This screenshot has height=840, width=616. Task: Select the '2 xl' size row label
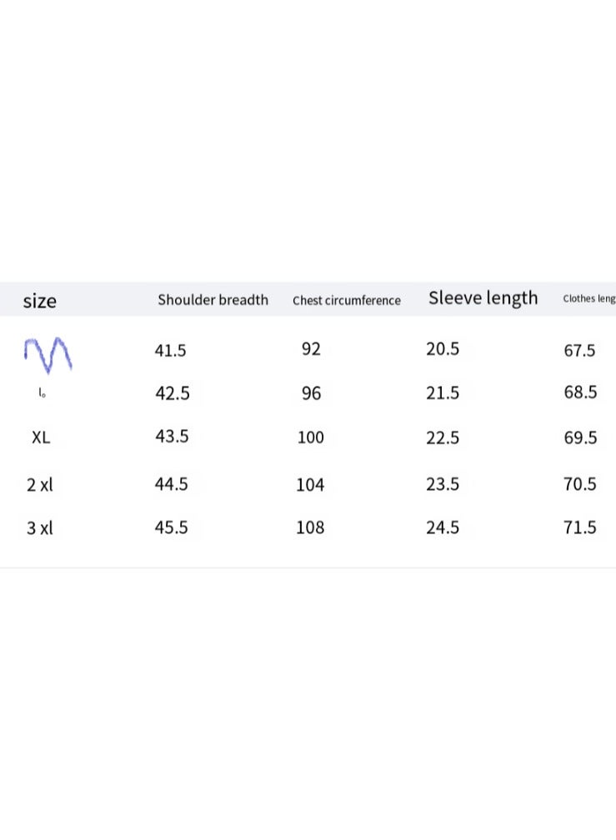pyautogui.click(x=39, y=485)
